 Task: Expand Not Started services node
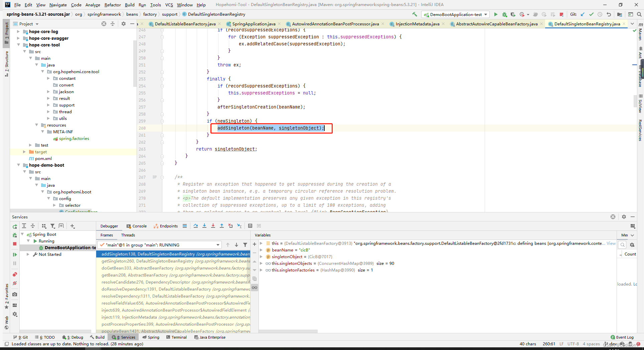28,254
